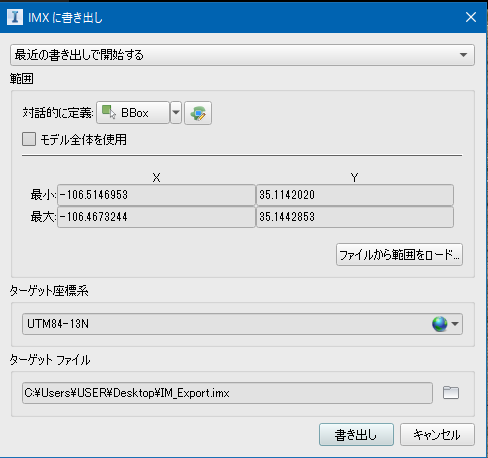488x458 pixels.
Task: Click the minimum X value field
Action: point(156,195)
